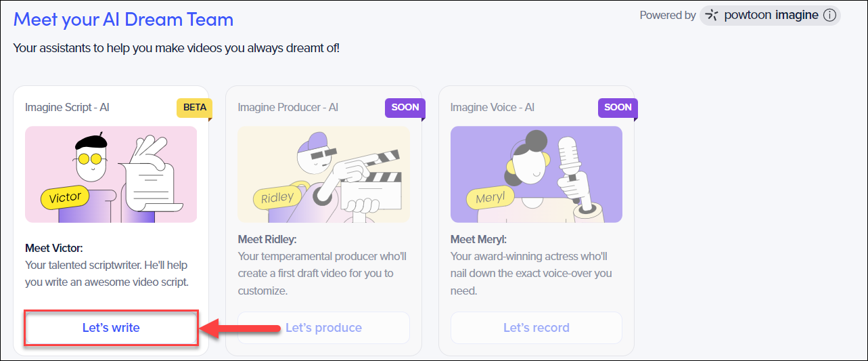868x361 pixels.
Task: Click the yellow Ridley name tag
Action: [277, 198]
